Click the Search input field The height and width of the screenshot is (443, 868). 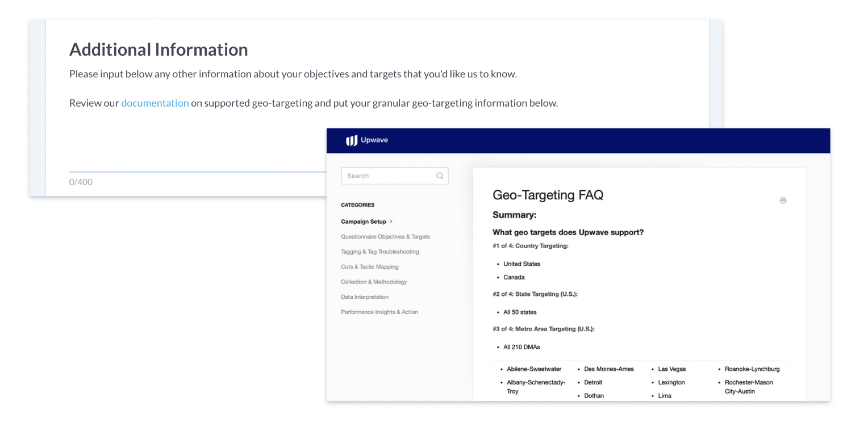[x=394, y=176]
